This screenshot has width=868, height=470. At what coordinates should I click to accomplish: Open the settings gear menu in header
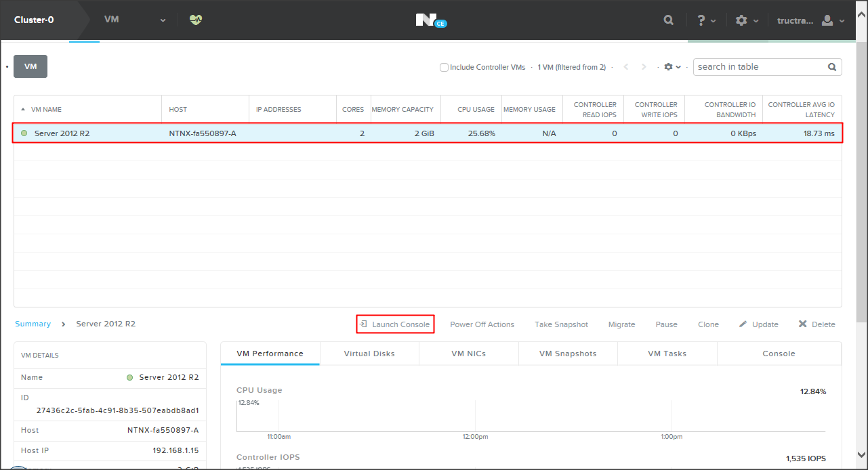tap(741, 20)
